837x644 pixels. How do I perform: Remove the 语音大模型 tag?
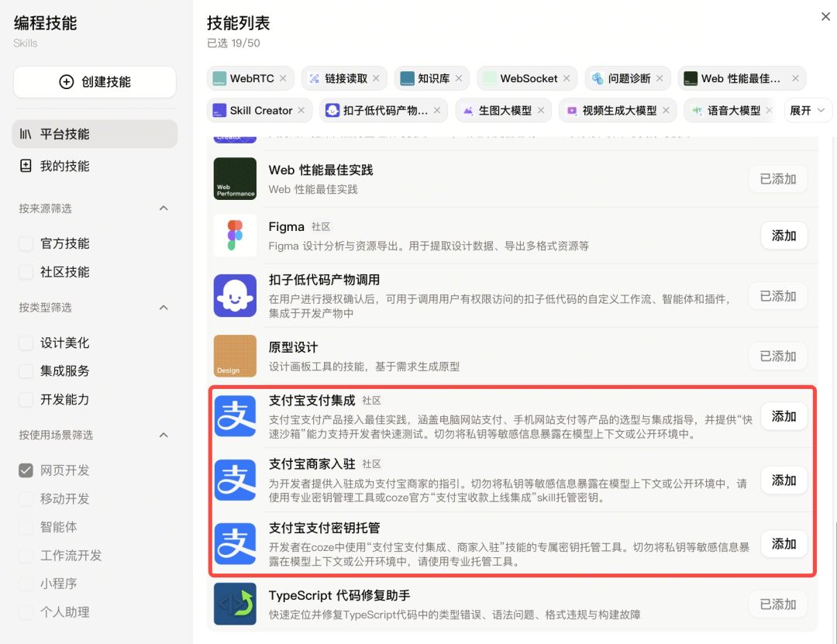(770, 111)
